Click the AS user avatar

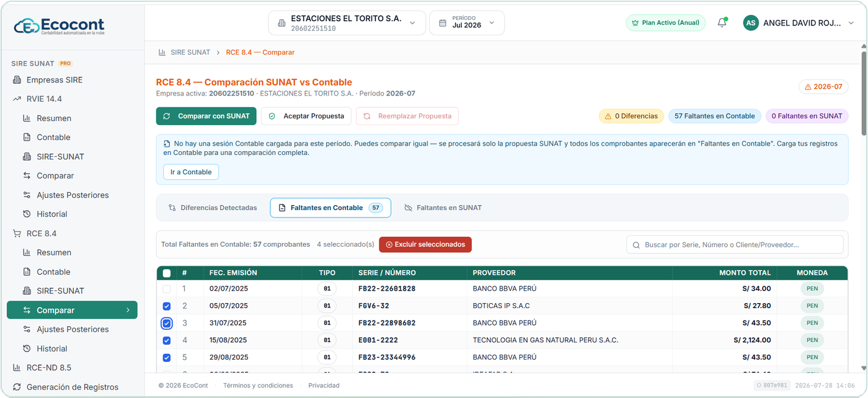751,23
